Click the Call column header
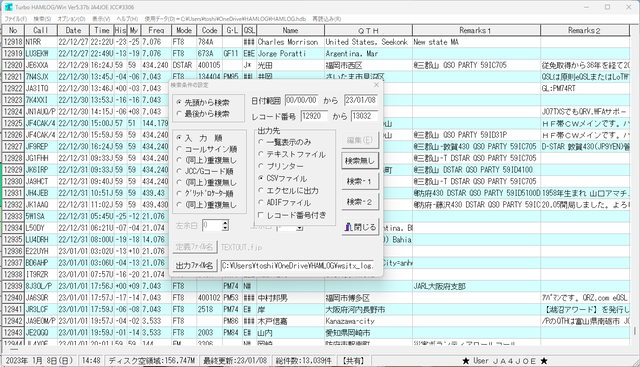The image size is (640, 367). coord(40,30)
